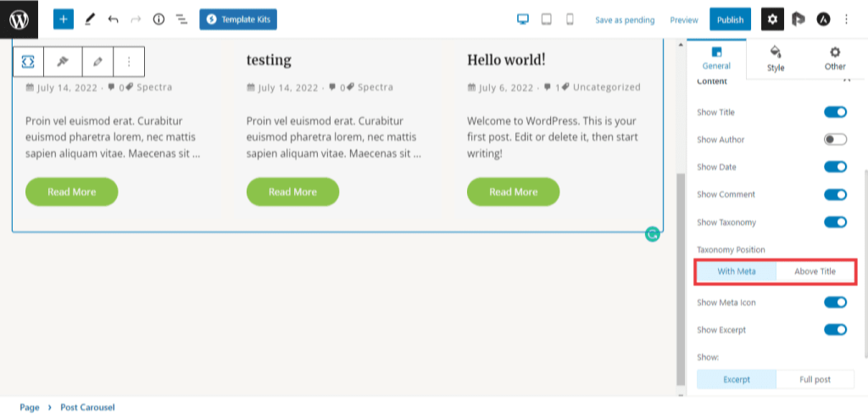Image resolution: width=868 pixels, height=418 pixels.
Task: Open the top-right Options kebab menu
Action: click(846, 19)
